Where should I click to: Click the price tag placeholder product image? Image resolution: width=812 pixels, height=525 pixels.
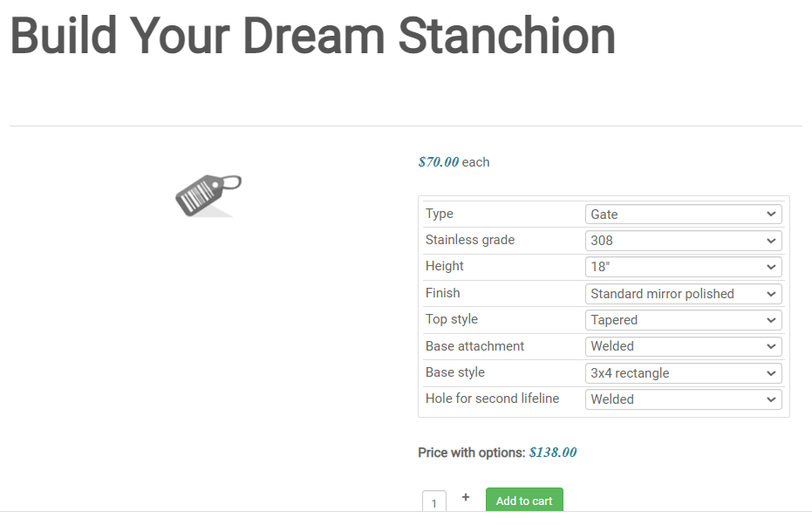click(x=208, y=194)
